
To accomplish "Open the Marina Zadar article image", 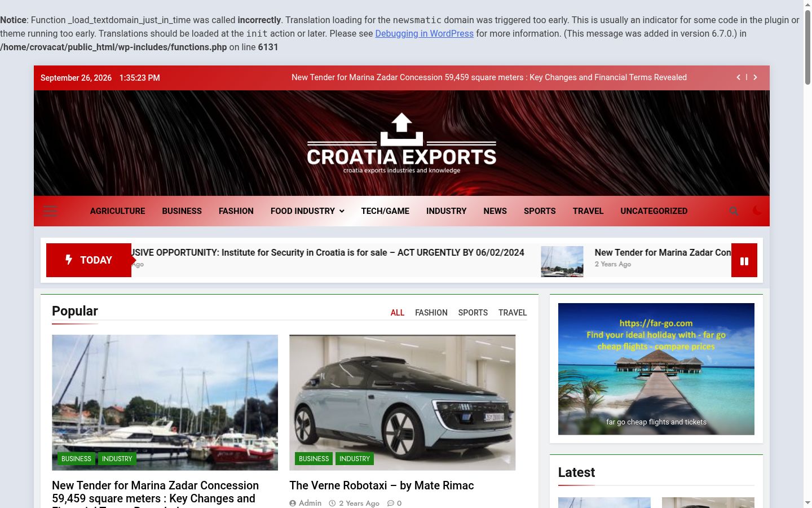I will (165, 402).
